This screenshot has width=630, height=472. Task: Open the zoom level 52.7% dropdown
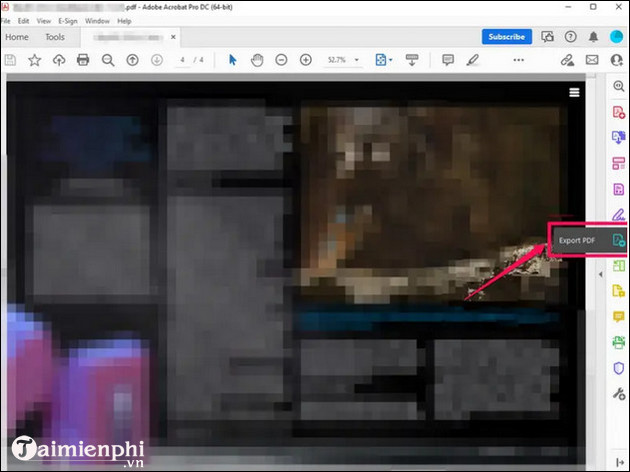(x=357, y=60)
